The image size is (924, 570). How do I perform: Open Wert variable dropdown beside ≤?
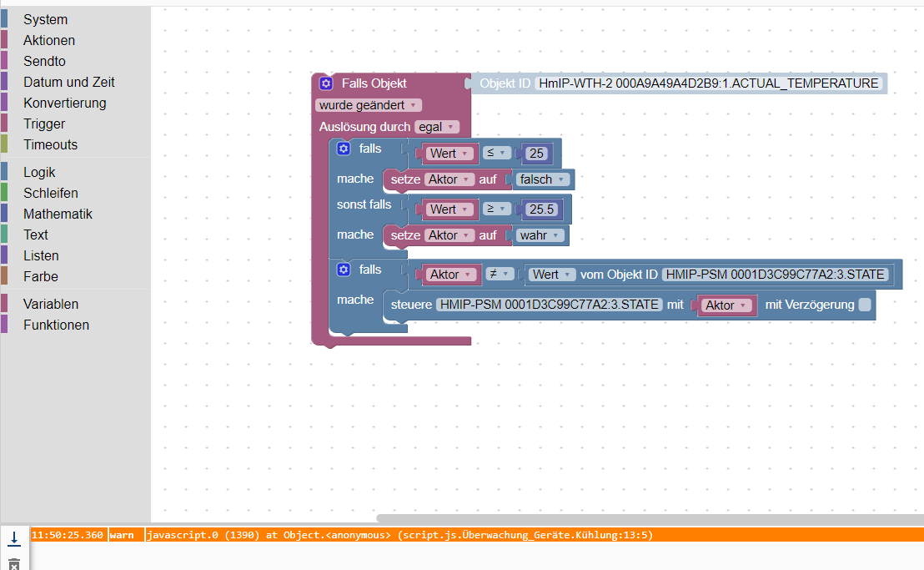449,154
